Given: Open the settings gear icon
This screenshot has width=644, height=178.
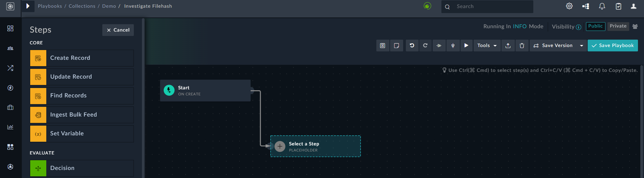Looking at the screenshot, I should click(569, 6).
